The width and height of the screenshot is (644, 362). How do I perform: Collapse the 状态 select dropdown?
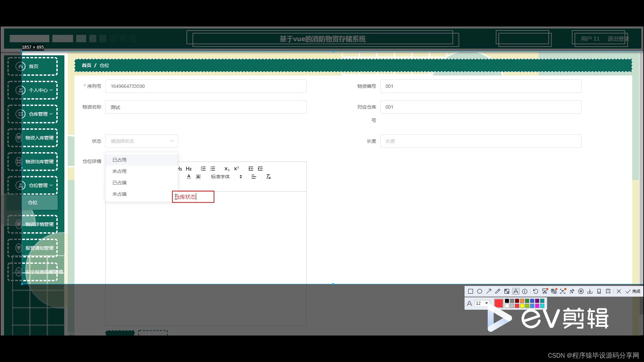point(172,141)
